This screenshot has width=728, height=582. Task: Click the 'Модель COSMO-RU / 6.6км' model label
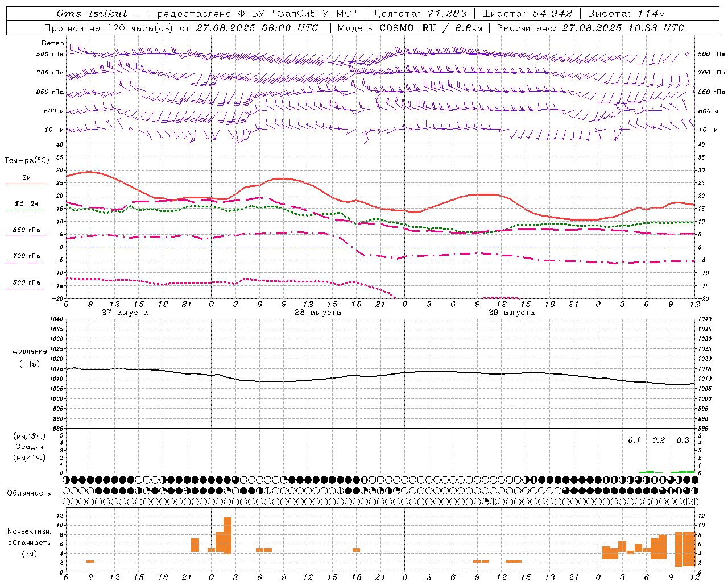point(409,28)
